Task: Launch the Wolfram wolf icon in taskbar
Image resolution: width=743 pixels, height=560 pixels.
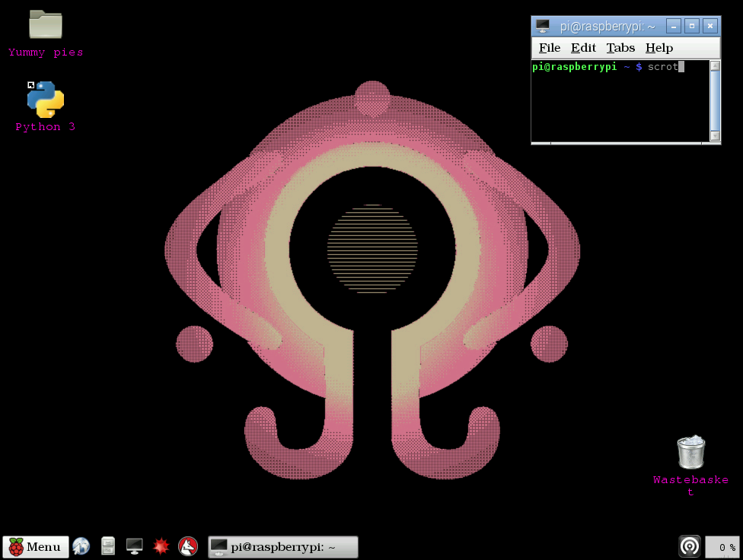Action: (x=188, y=546)
